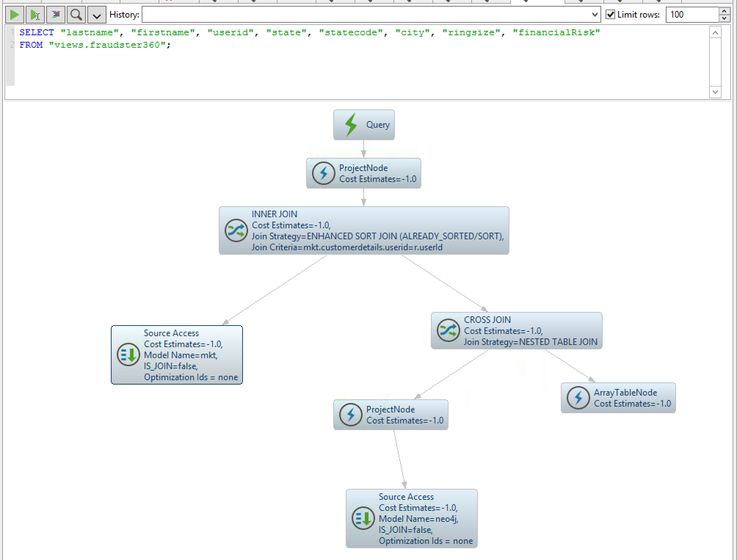The image size is (737, 560).
Task: Select the mkt Source Access node icon
Action: click(128, 355)
